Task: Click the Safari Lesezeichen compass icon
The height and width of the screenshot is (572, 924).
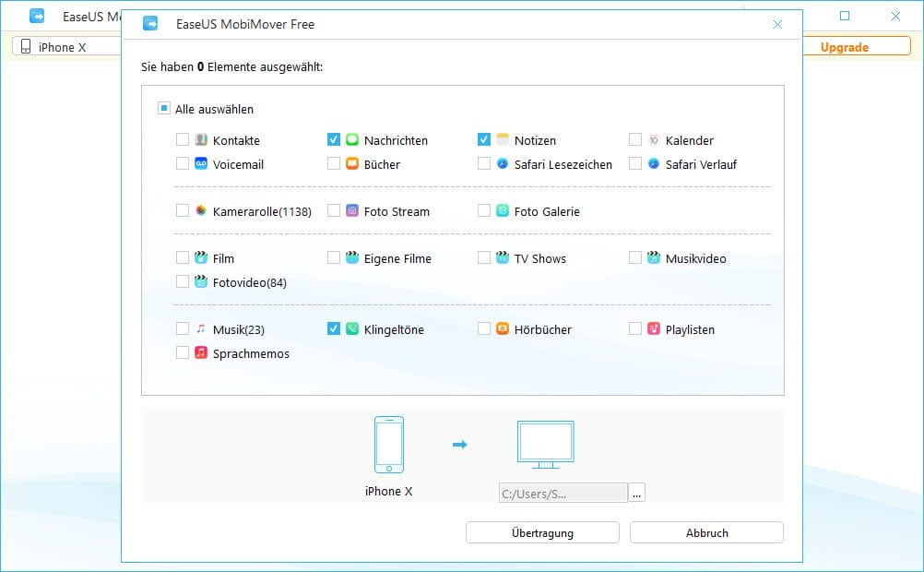Action: pos(503,164)
